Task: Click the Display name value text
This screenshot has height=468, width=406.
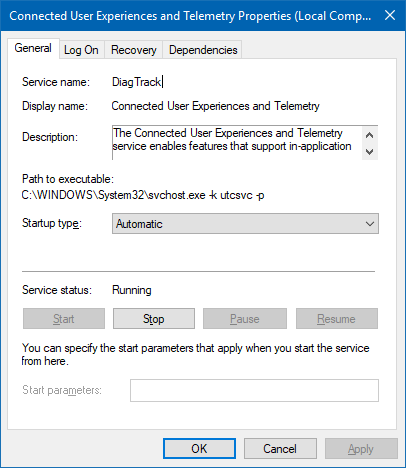Action: point(215,106)
